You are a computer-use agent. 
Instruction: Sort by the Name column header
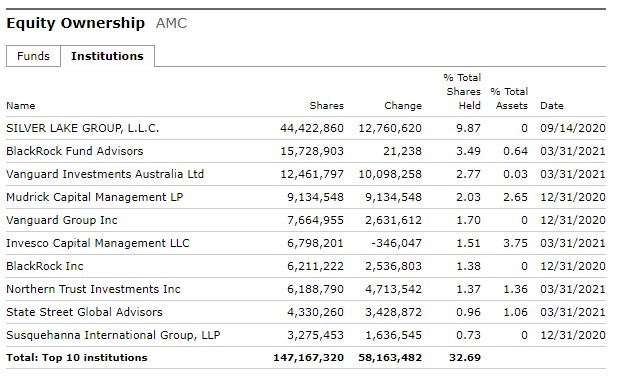(x=21, y=106)
